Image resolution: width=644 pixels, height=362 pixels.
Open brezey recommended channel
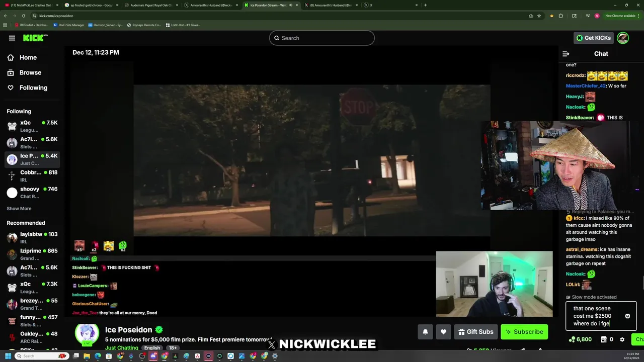point(32,304)
